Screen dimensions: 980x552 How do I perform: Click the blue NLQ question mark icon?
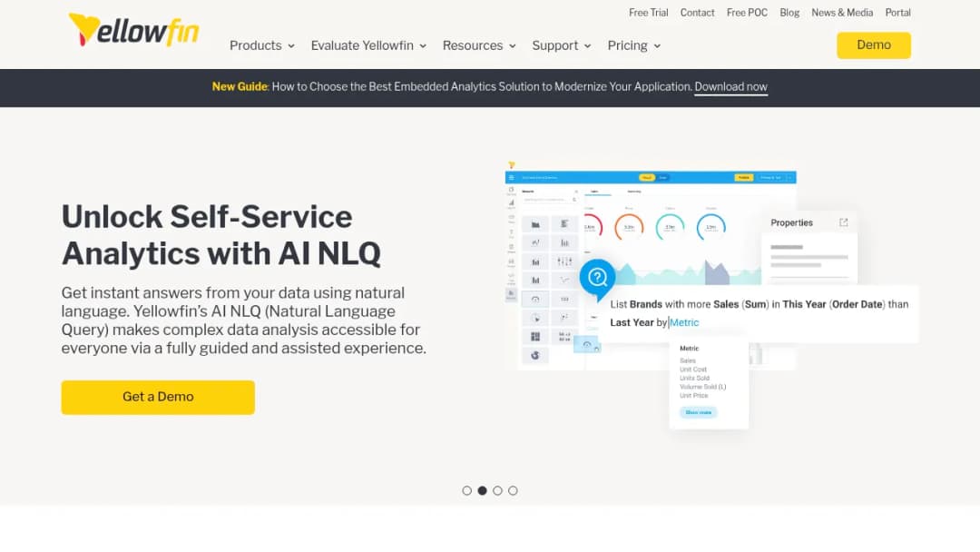[597, 277]
